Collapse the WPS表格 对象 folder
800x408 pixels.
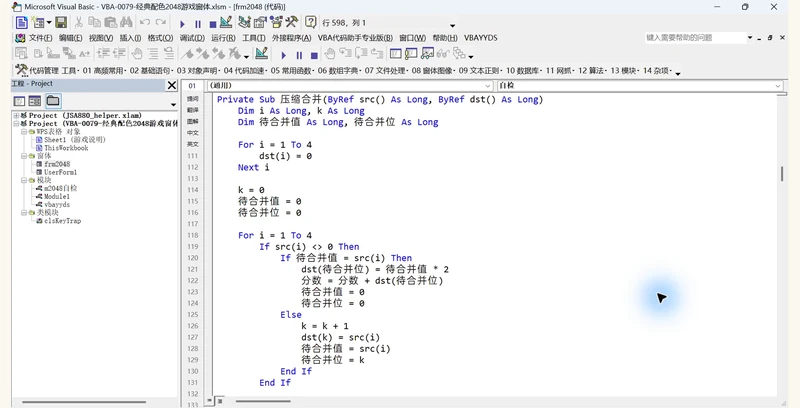pyautogui.click(x=24, y=132)
